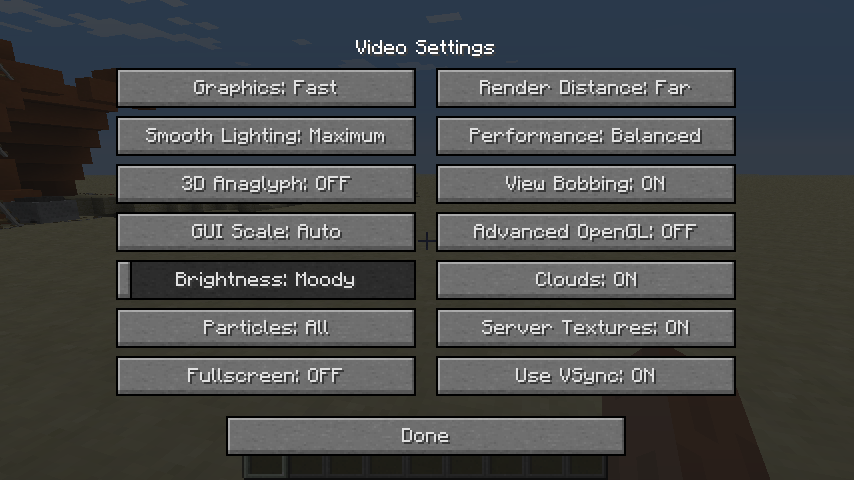Click the crosshair at screen center
Viewport: 854px width, 480px height.
[x=426, y=240]
